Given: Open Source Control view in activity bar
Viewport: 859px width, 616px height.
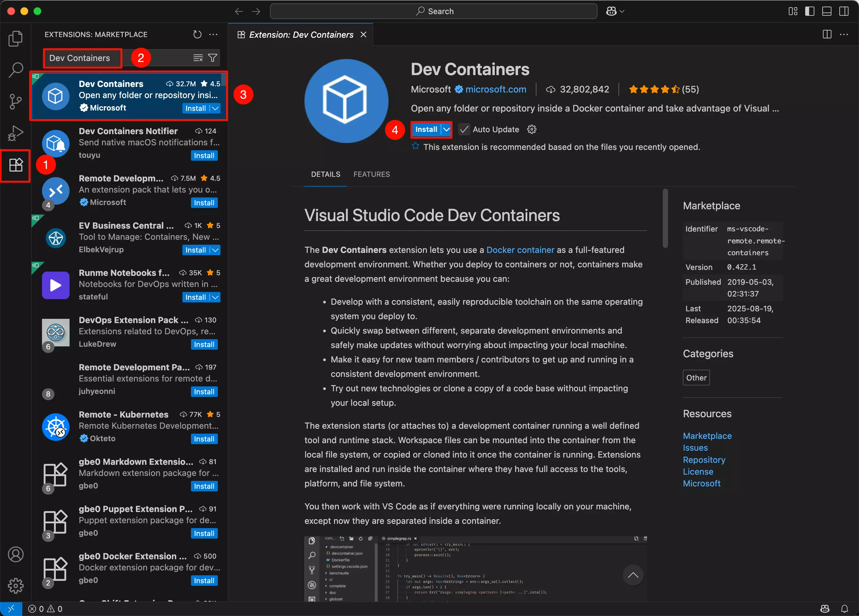Looking at the screenshot, I should (x=15, y=101).
